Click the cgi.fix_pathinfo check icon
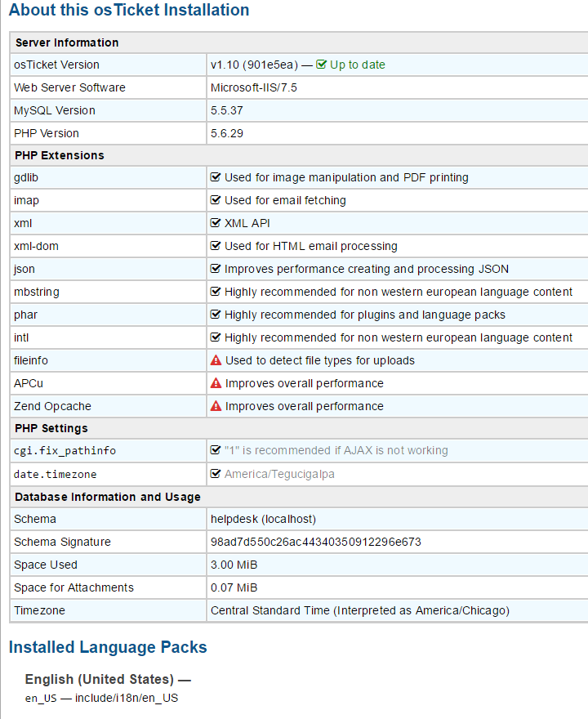Image resolution: width=588 pixels, height=719 pixels. click(x=216, y=450)
